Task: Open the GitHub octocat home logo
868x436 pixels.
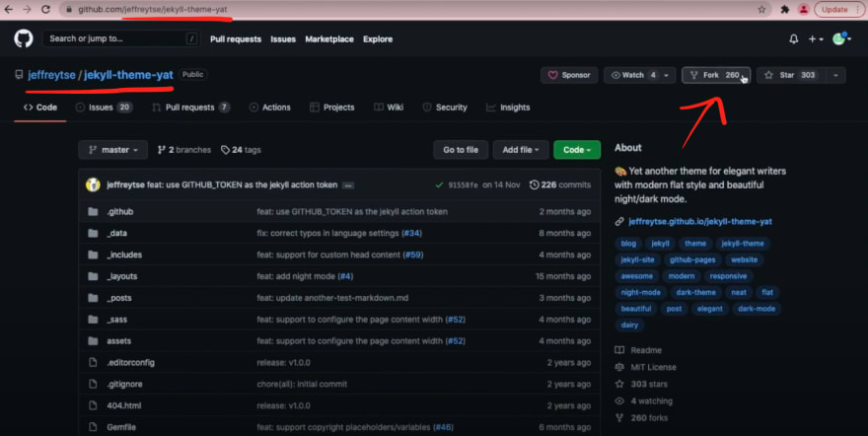Action: pos(24,38)
